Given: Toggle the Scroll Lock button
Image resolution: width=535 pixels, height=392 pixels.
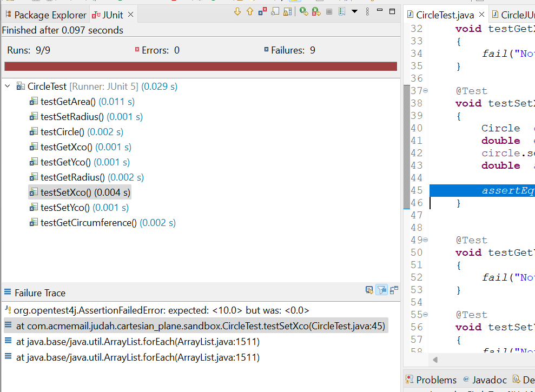Looking at the screenshot, I should 287,11.
